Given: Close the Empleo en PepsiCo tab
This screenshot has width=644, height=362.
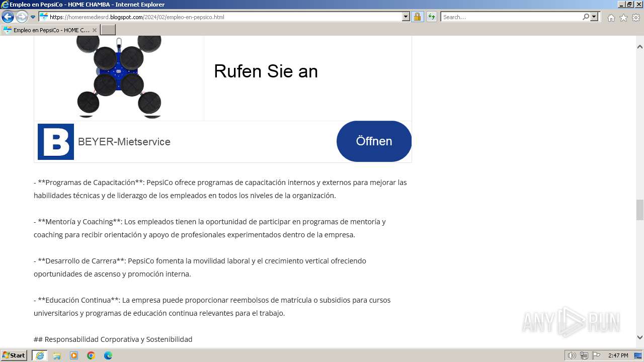Looking at the screenshot, I should 94,30.
